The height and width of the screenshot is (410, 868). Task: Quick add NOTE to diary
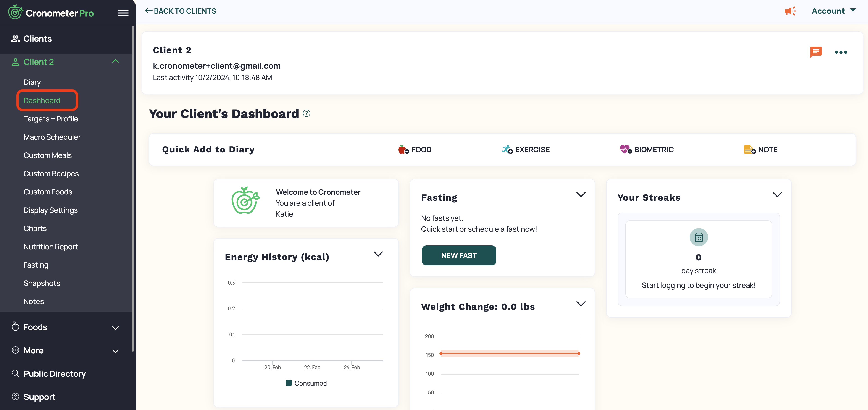point(760,150)
